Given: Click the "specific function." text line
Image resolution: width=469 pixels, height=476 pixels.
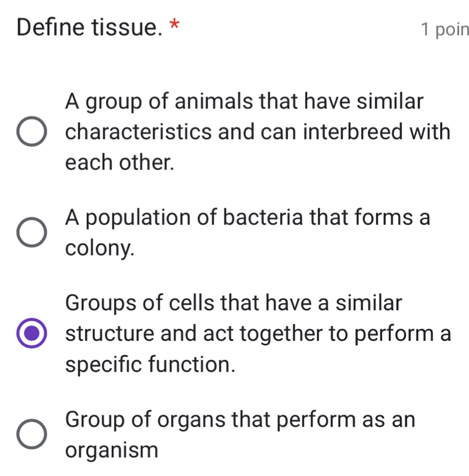Looking at the screenshot, I should [x=150, y=365].
